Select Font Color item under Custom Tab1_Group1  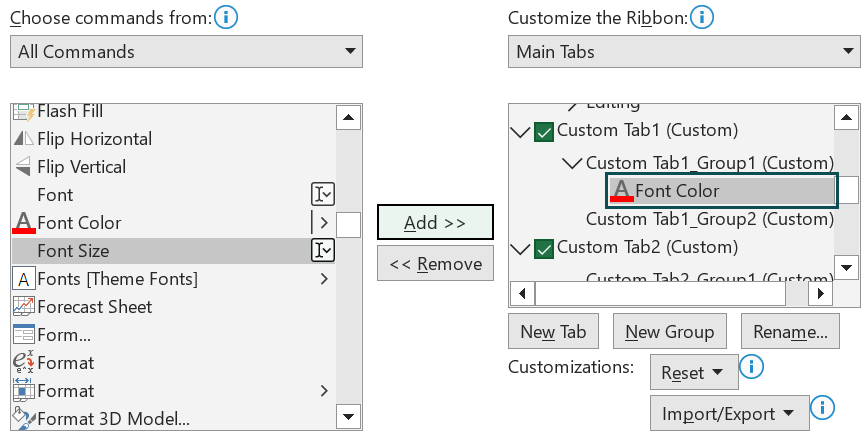pyautogui.click(x=722, y=190)
